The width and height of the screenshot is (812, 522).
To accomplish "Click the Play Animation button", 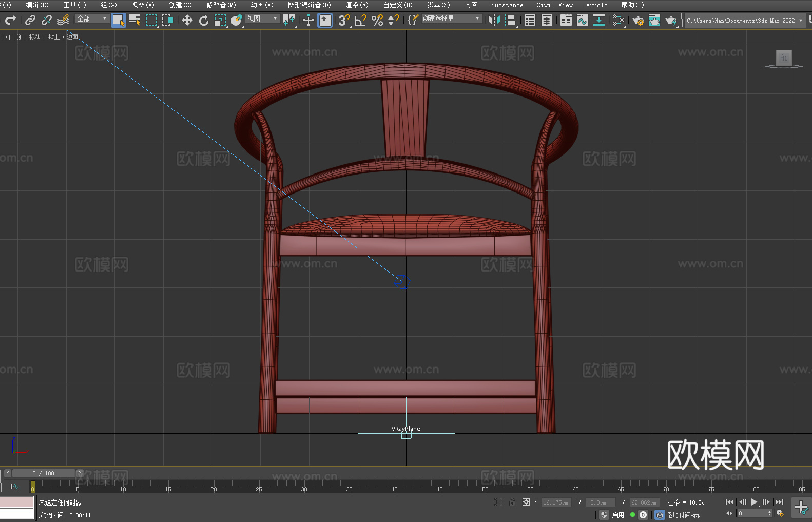I will [x=754, y=502].
